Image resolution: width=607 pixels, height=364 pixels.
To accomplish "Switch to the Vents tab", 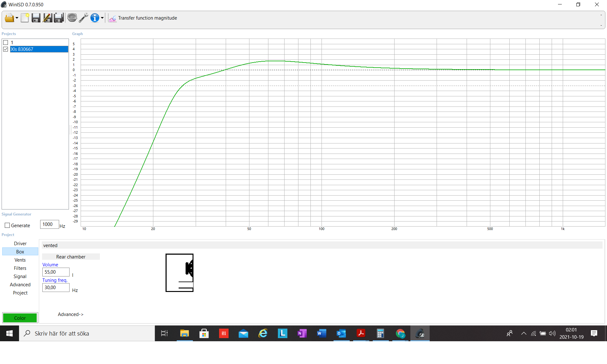I will 20,260.
